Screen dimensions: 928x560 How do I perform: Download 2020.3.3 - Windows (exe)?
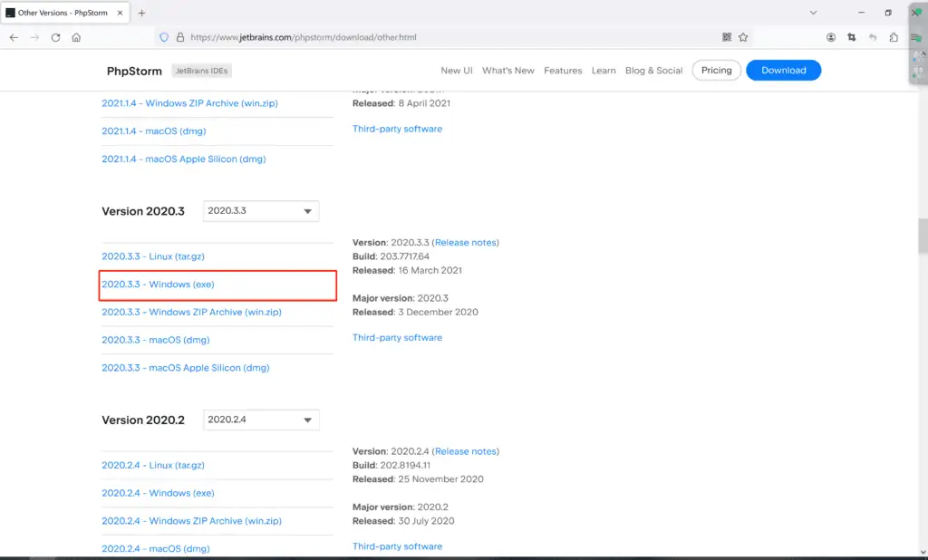(158, 285)
